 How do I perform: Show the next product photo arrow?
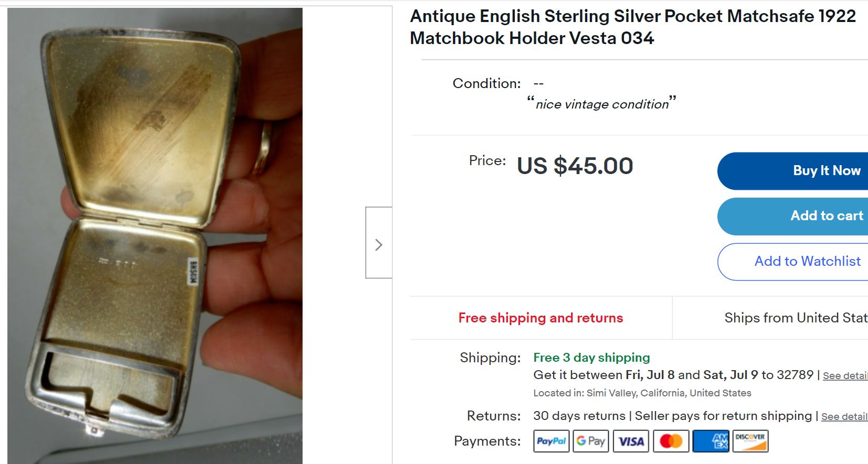pos(378,244)
